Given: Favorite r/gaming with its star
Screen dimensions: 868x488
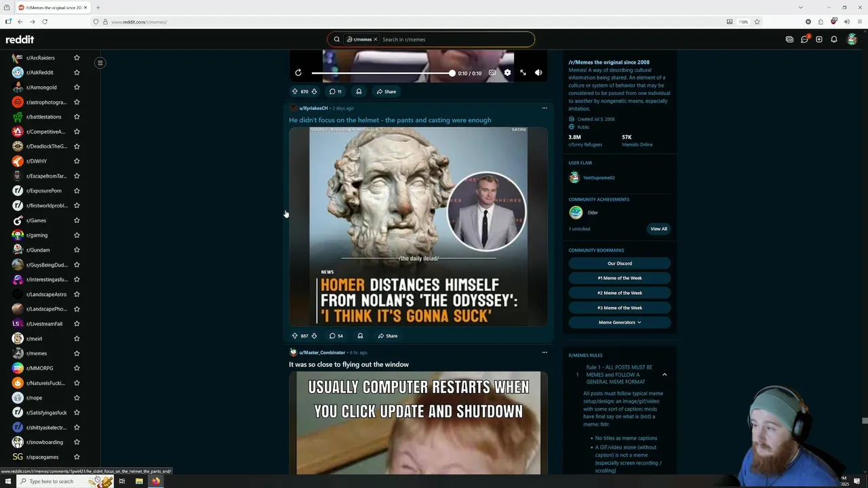Looking at the screenshot, I should 77,235.
